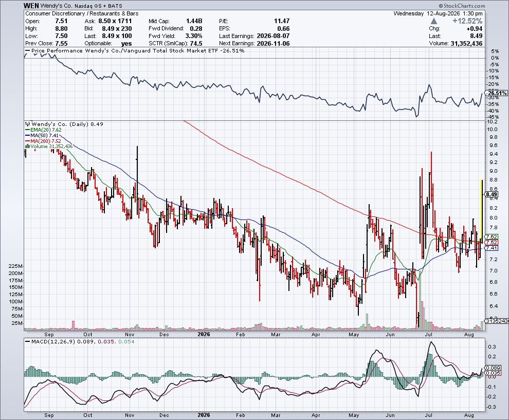
Task: Click the Last Earnings date 2026-08-07
Action: coord(273,36)
